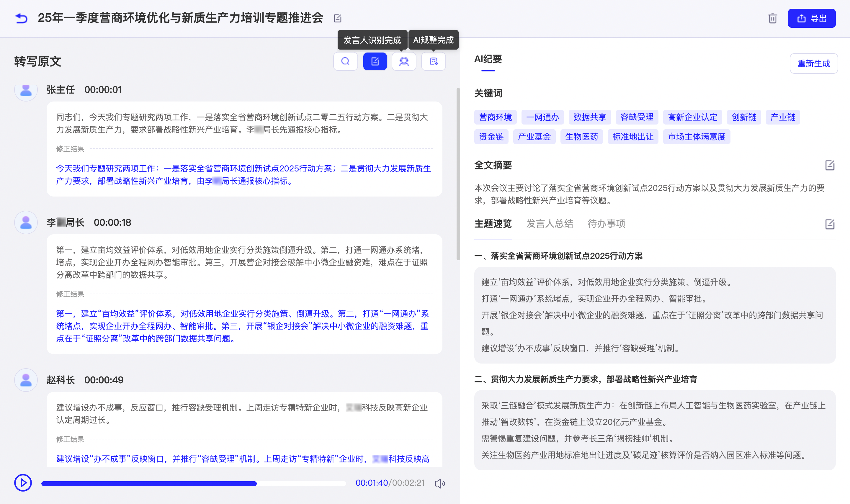
Task: Click the AI regularization icon
Action: (433, 61)
